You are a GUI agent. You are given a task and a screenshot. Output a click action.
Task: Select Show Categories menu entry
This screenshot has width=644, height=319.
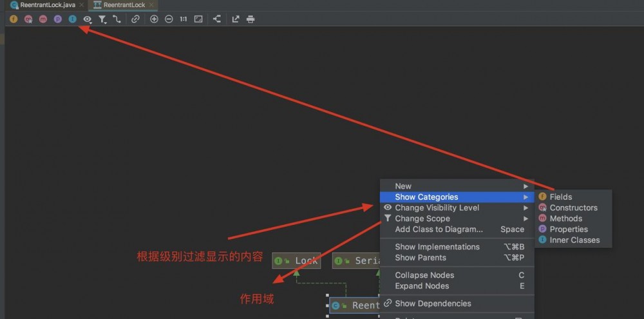[x=457, y=197]
